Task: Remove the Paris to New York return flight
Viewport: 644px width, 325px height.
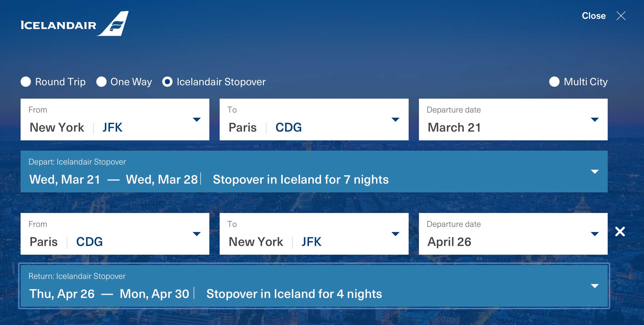Action: coord(620,232)
